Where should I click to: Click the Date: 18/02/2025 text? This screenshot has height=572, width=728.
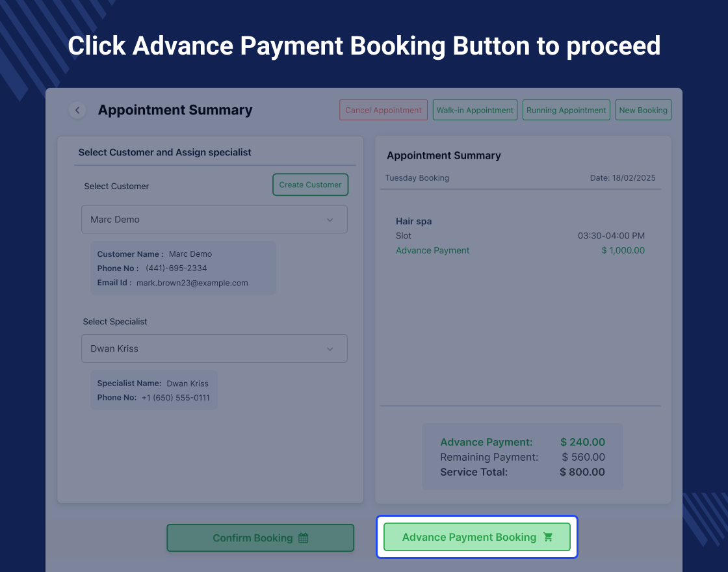coord(623,178)
